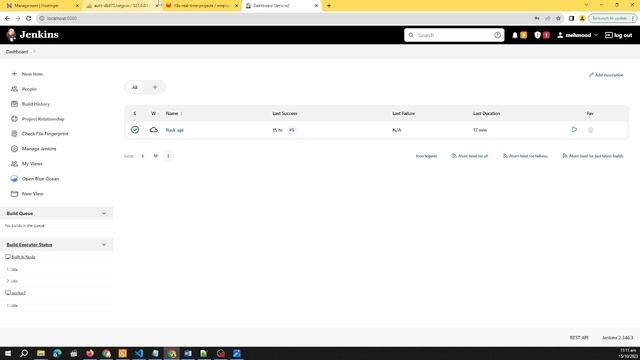The image size is (640, 360).
Task: Open Build History in the sidebar
Action: point(36,104)
